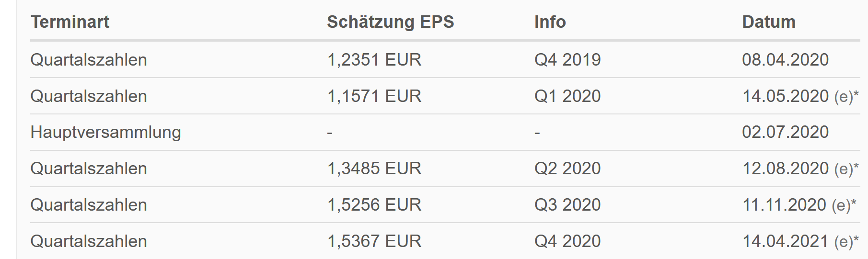Select the 1,5367 EUR estimate cell
The width and height of the screenshot is (868, 259).
[x=374, y=241]
